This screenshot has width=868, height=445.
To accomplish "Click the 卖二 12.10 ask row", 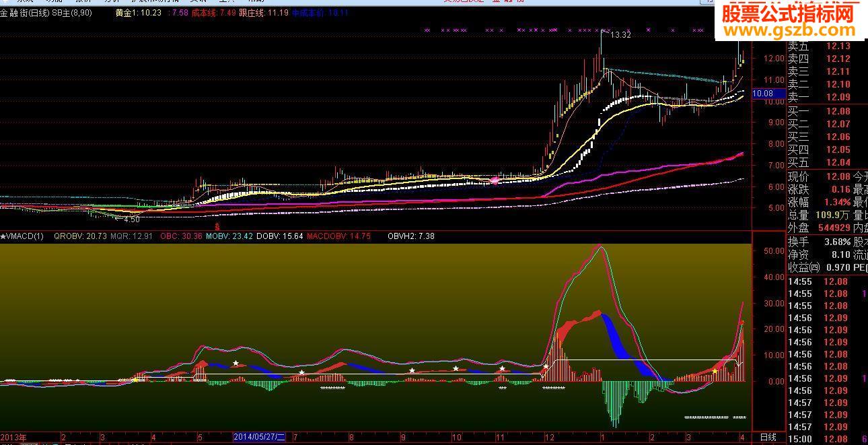I will (x=820, y=85).
